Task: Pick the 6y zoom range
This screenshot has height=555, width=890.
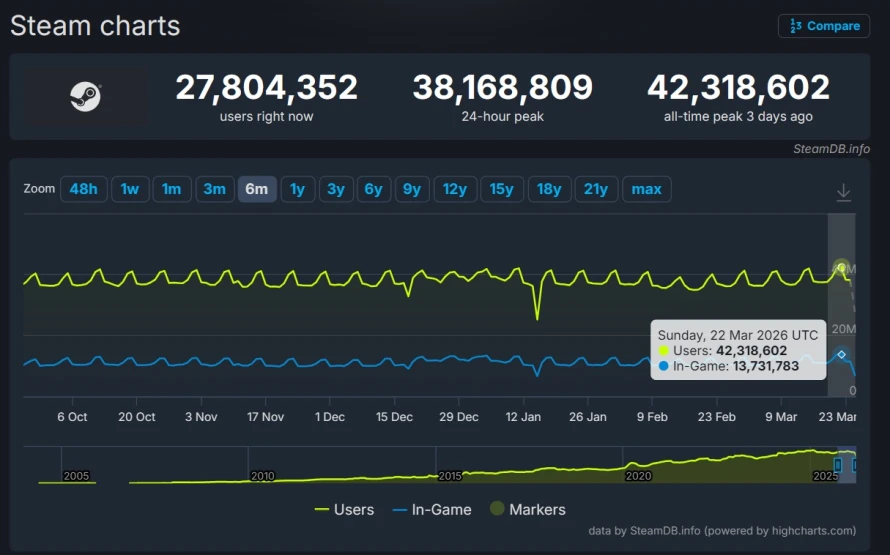Action: point(373,189)
